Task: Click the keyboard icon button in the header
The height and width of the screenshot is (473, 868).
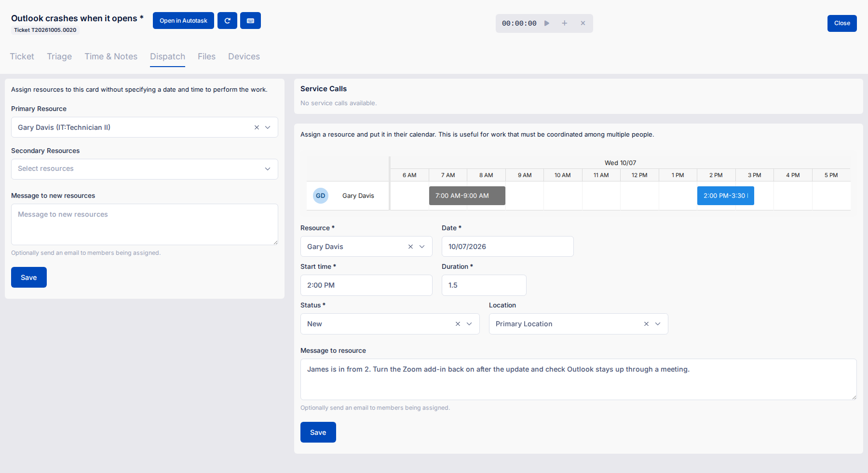Action: [250, 21]
